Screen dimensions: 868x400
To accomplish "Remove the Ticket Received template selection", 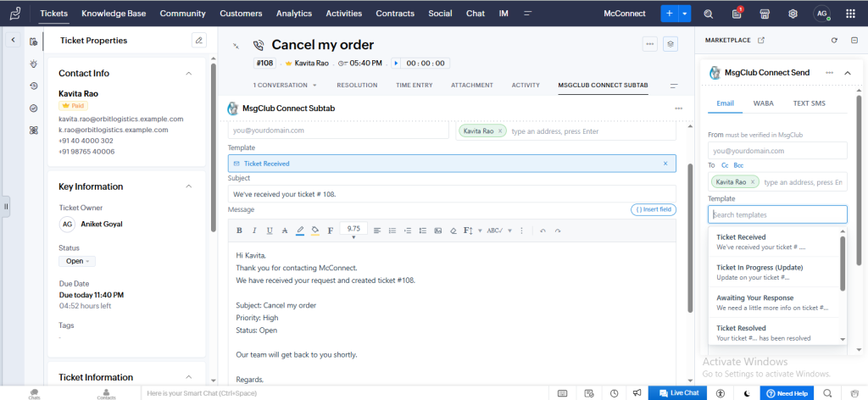I will (x=665, y=164).
